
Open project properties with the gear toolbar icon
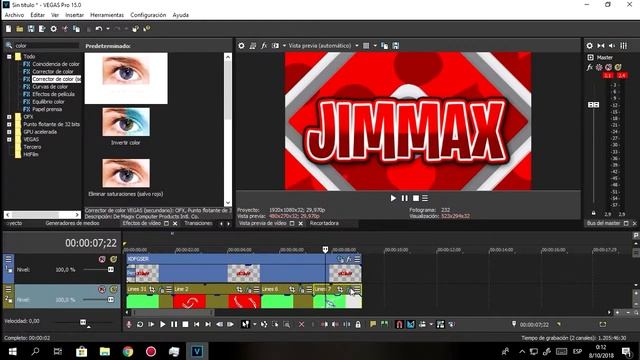click(53, 29)
